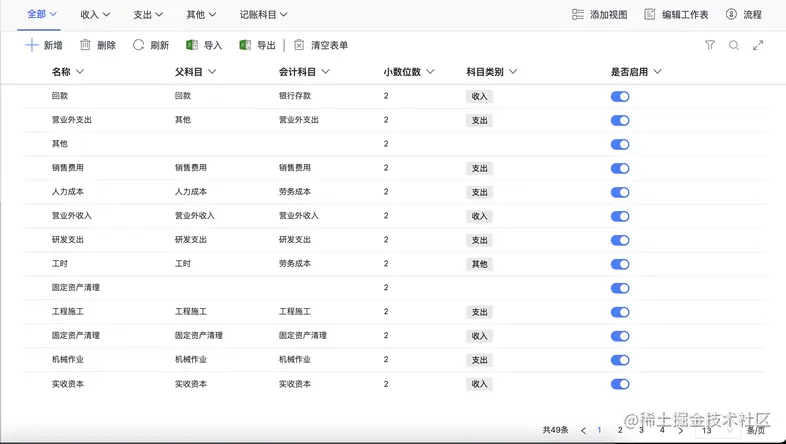This screenshot has width=786, height=444.
Task: Toggle 是否启用 for 机械作业 row
Action: pos(620,360)
